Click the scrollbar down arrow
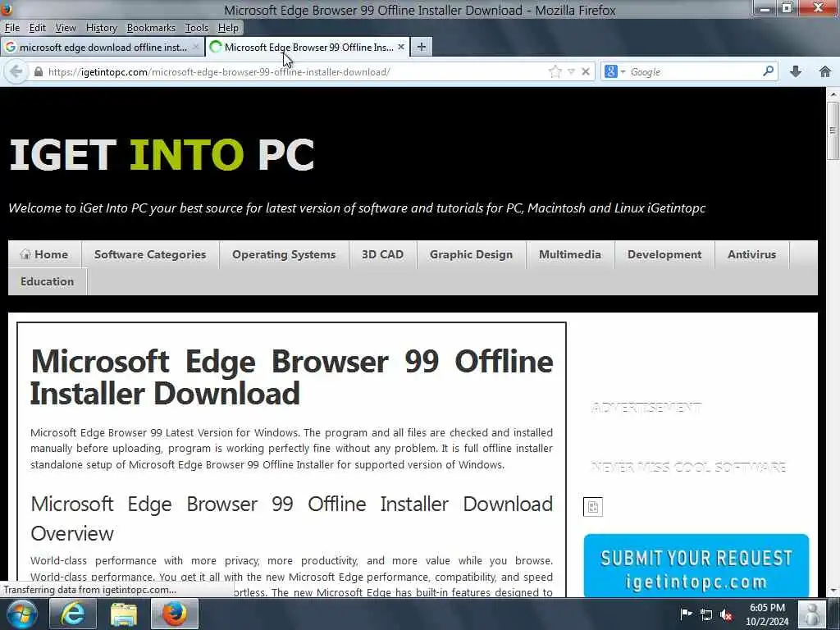Screen dimensions: 840x630 pyautogui.click(x=833, y=591)
